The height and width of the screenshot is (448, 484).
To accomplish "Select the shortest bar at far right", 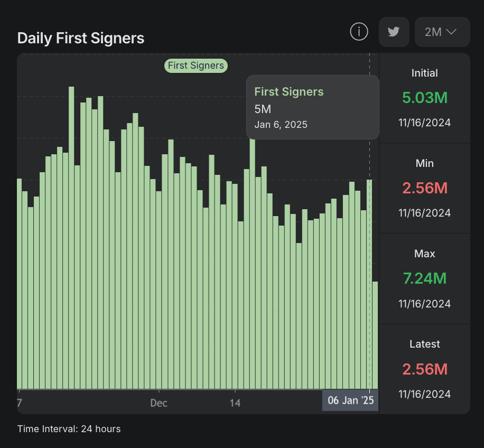I will click(375, 335).
